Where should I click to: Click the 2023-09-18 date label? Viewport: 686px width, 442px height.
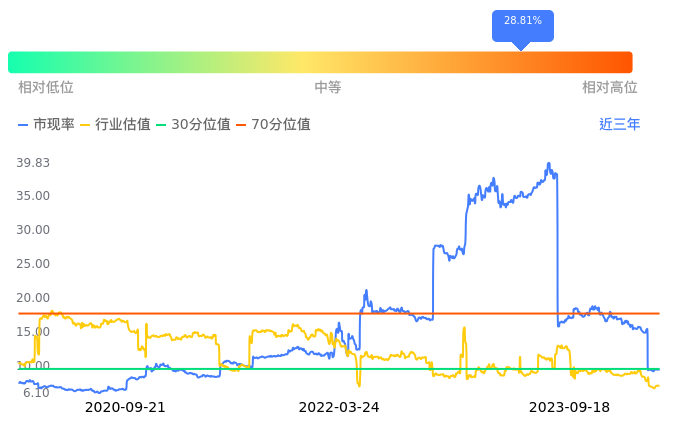click(x=569, y=408)
